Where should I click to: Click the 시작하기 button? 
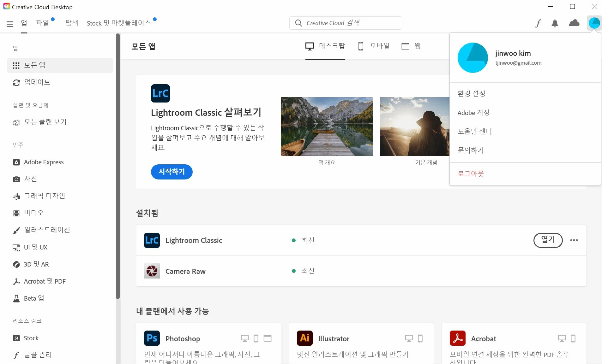pyautogui.click(x=172, y=172)
